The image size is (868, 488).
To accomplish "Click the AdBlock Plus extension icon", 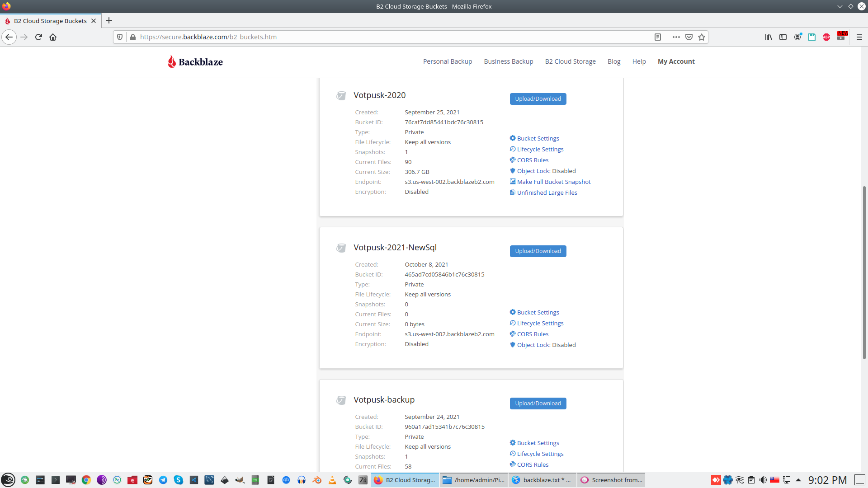I will [x=826, y=37].
